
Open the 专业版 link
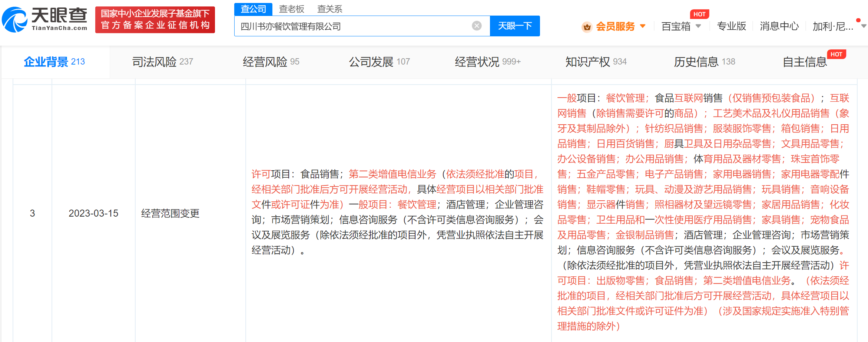click(731, 26)
